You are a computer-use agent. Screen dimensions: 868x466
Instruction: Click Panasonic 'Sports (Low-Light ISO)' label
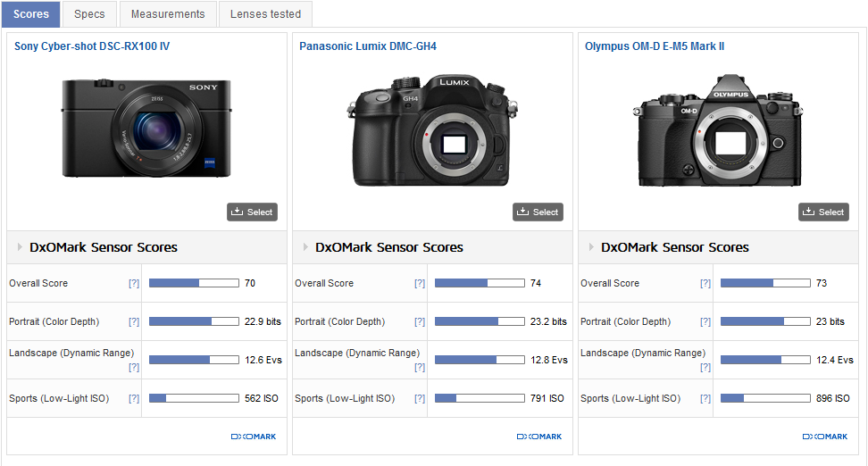pyautogui.click(x=345, y=398)
